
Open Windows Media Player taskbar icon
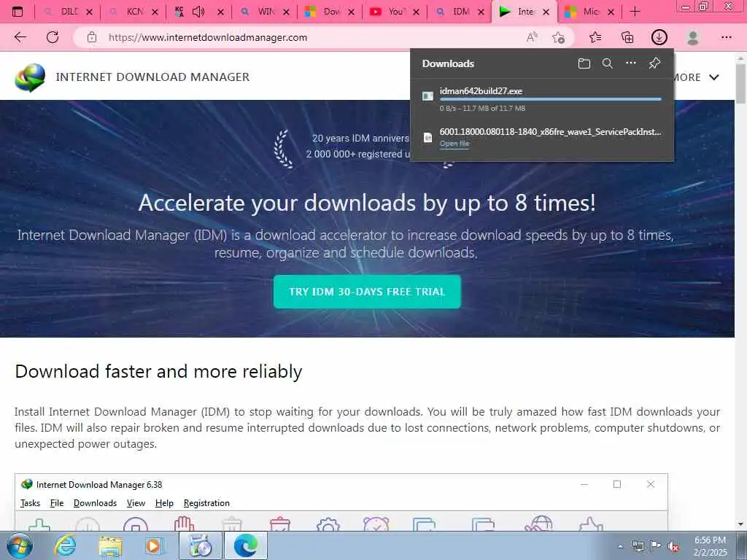click(154, 545)
